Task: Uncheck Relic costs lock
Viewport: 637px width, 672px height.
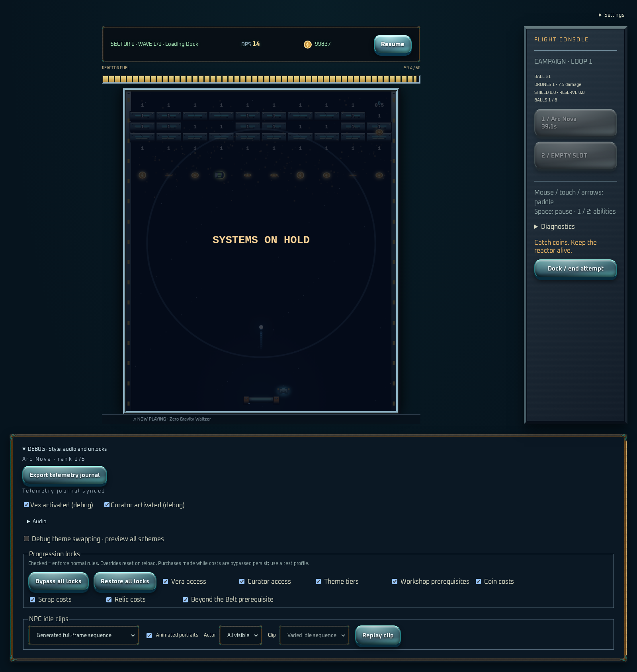Action: pos(109,600)
